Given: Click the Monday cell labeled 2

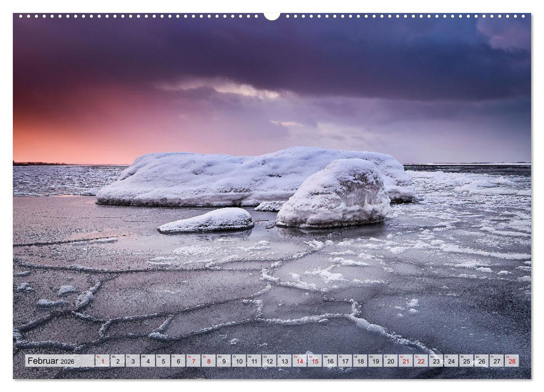Looking at the screenshot, I should point(118,361).
